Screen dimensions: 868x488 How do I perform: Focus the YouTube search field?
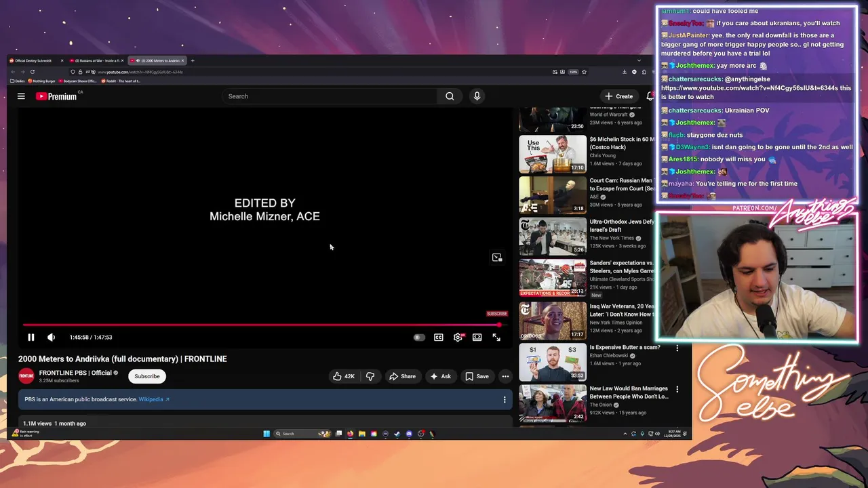click(329, 96)
